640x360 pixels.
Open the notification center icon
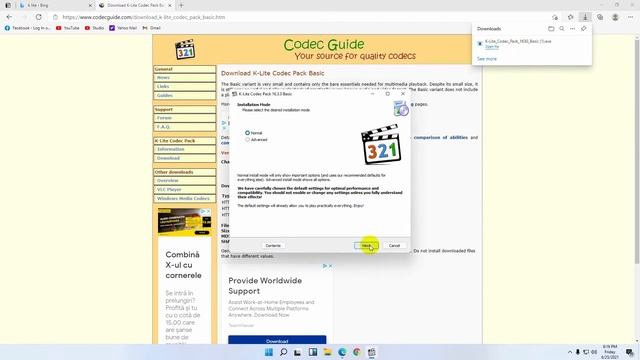click(629, 352)
